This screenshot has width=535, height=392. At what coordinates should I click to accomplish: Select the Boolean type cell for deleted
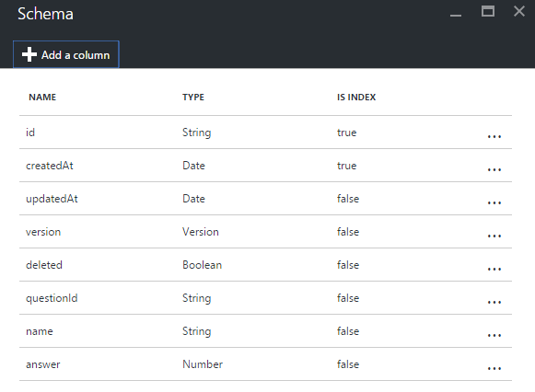202,265
